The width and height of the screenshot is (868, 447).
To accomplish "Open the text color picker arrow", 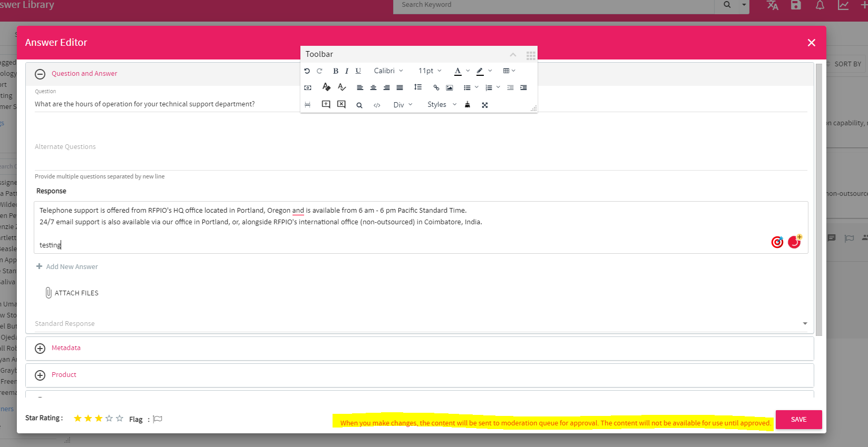I will [x=468, y=71].
